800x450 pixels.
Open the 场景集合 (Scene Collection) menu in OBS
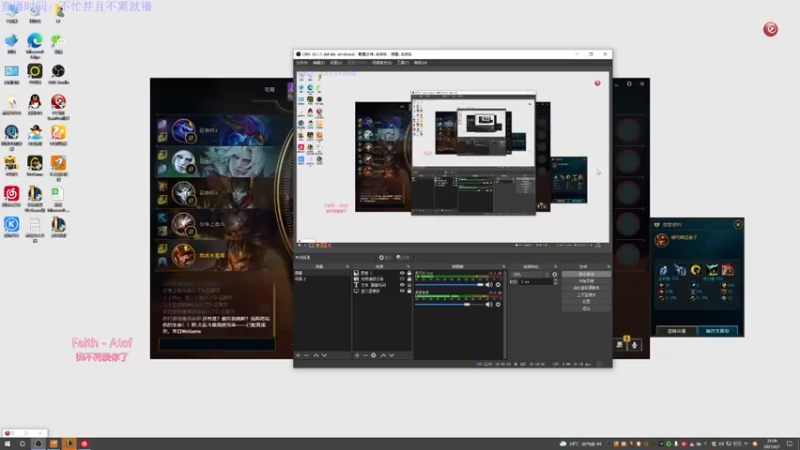point(382,63)
